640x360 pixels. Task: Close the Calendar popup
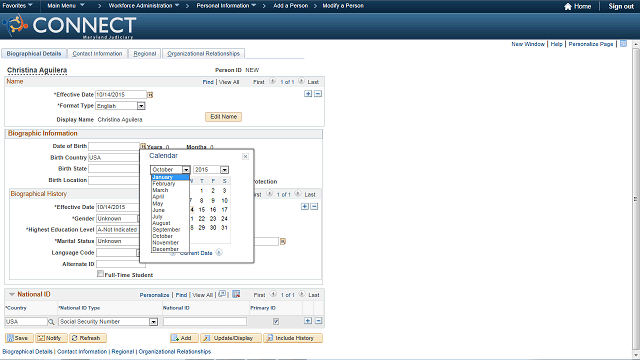click(245, 156)
